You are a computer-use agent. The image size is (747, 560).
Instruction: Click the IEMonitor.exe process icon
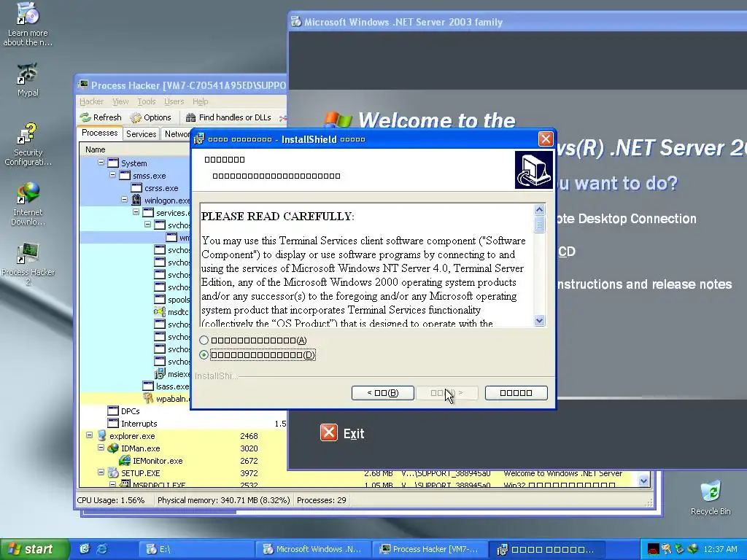[x=125, y=460]
